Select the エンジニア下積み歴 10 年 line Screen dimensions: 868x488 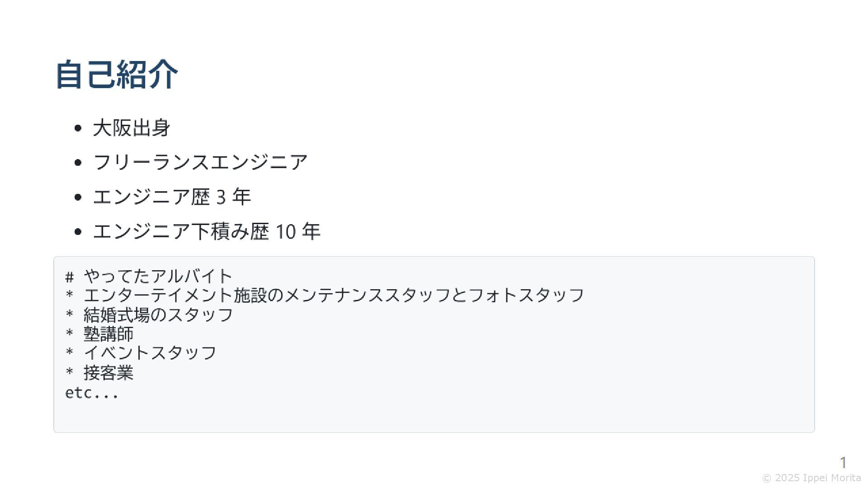click(x=207, y=231)
